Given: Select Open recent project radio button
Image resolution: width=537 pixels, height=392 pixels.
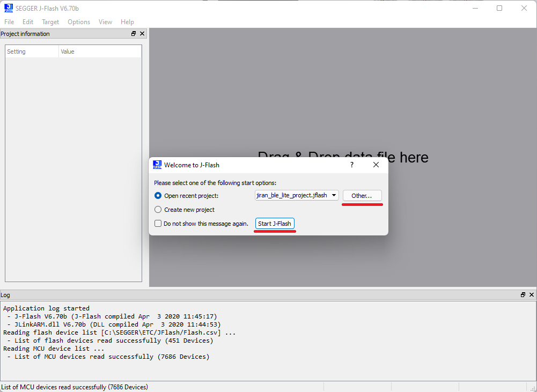Looking at the screenshot, I should pos(158,196).
